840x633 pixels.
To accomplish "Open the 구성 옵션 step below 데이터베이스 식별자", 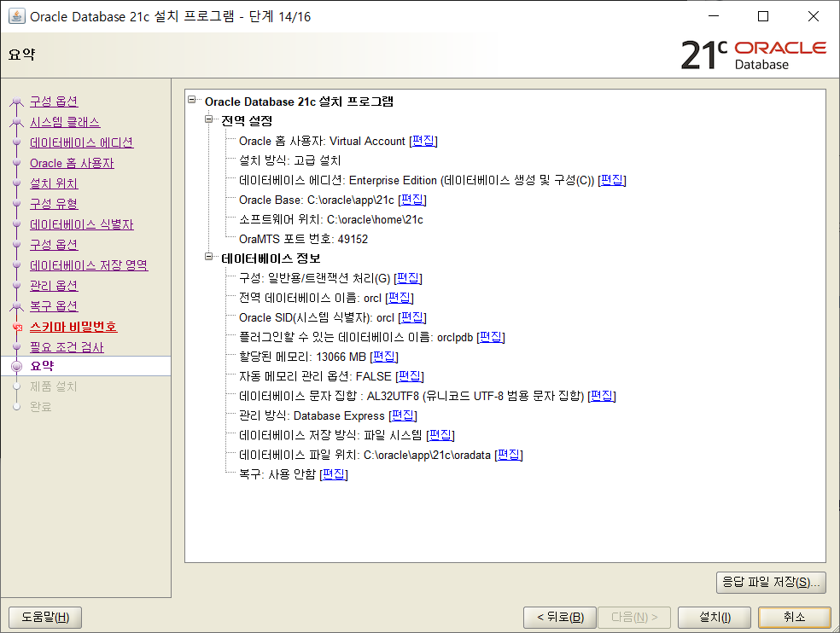I will coord(54,245).
